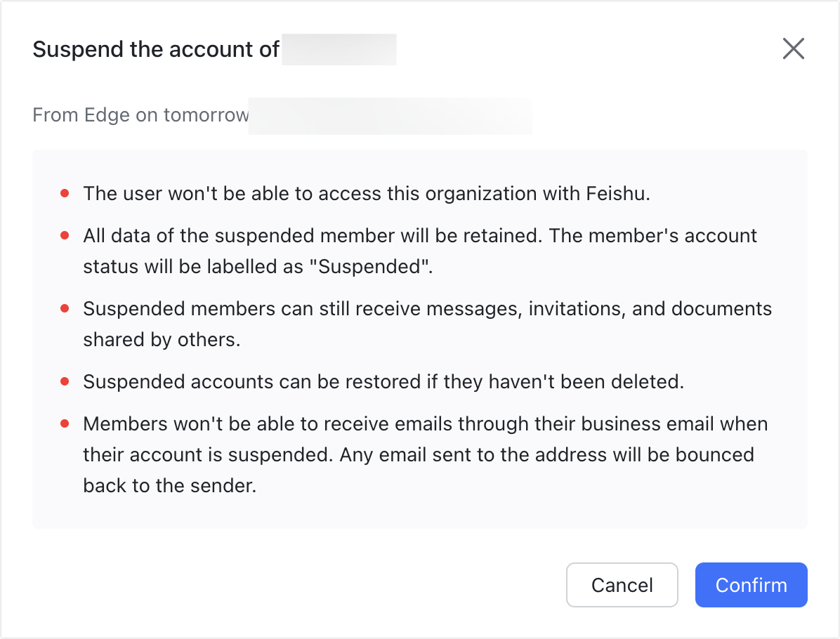The height and width of the screenshot is (639, 840).
Task: Click the 'From Edge on tomorrow' subtitle text
Action: pyautogui.click(x=140, y=115)
